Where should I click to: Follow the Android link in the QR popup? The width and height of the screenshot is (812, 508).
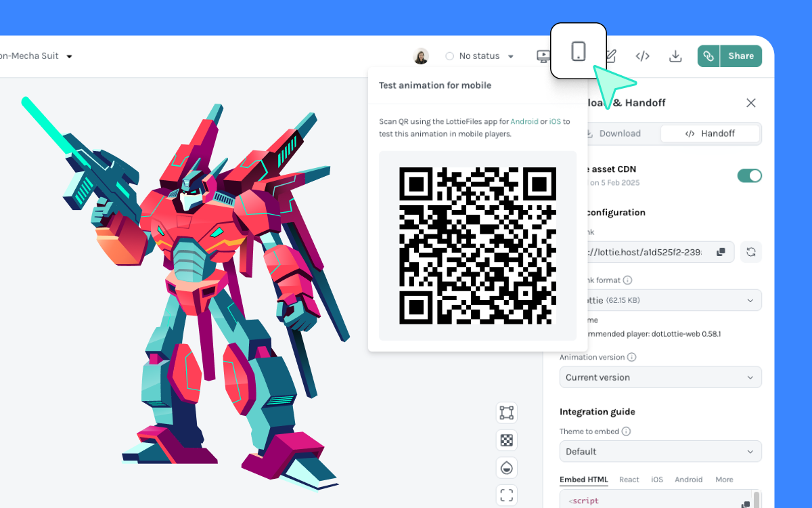tap(524, 122)
